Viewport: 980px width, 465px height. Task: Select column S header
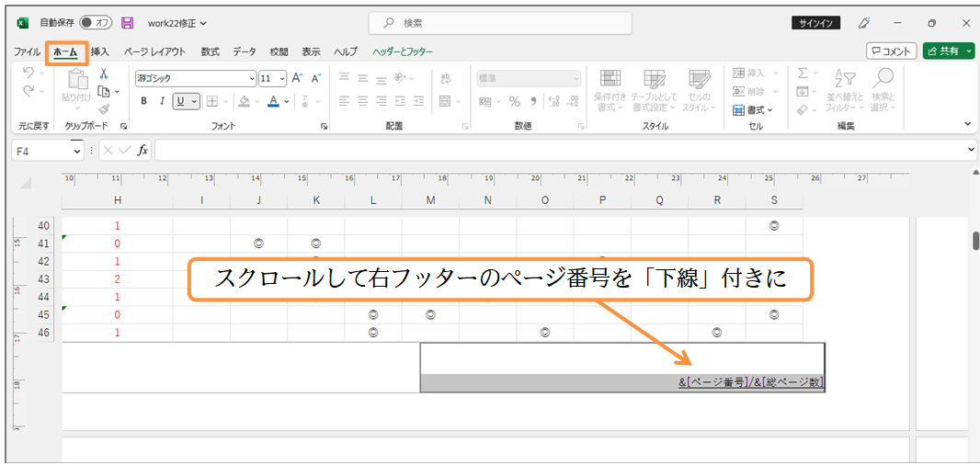click(x=774, y=200)
